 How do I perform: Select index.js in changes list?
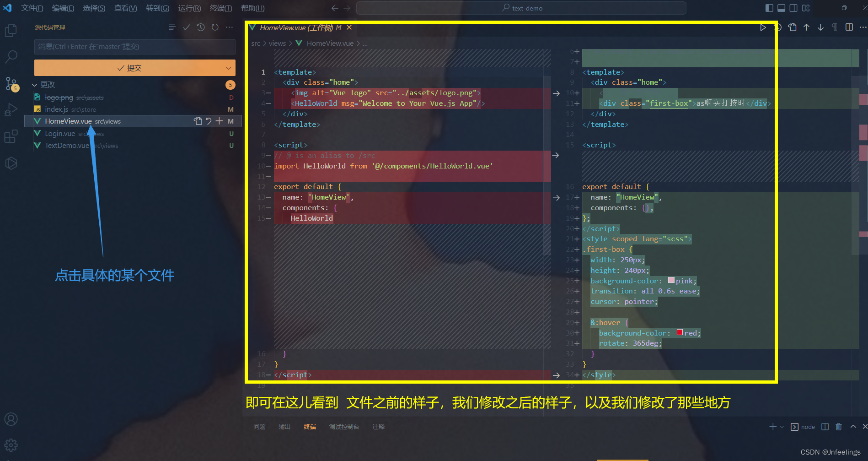(x=133, y=109)
